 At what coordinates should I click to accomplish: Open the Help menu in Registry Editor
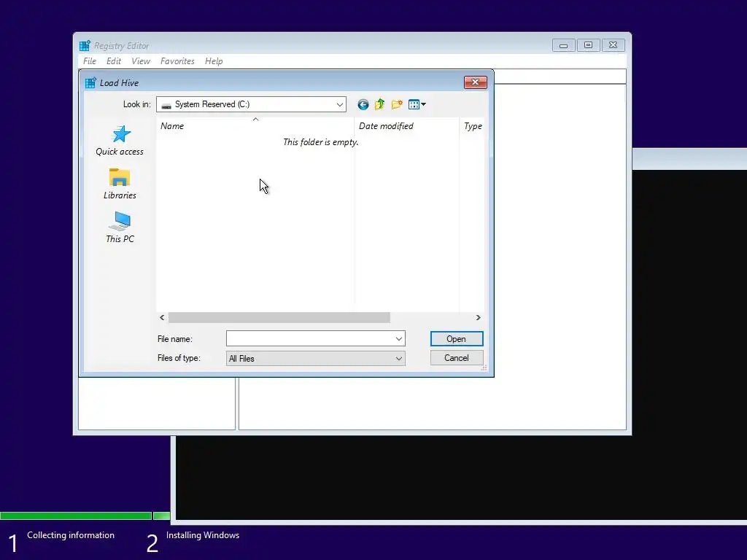pos(214,61)
